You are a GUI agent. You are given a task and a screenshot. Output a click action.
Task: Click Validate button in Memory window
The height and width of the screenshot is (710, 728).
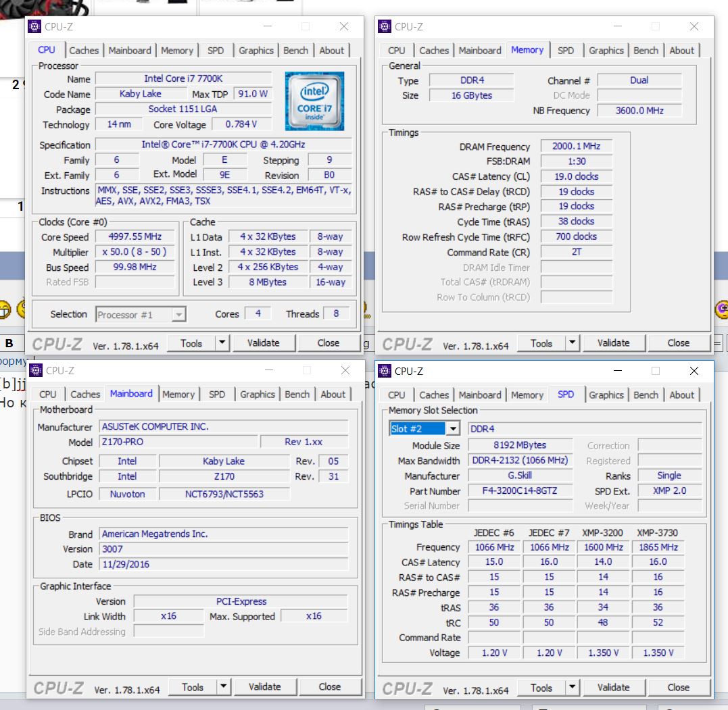click(x=613, y=343)
